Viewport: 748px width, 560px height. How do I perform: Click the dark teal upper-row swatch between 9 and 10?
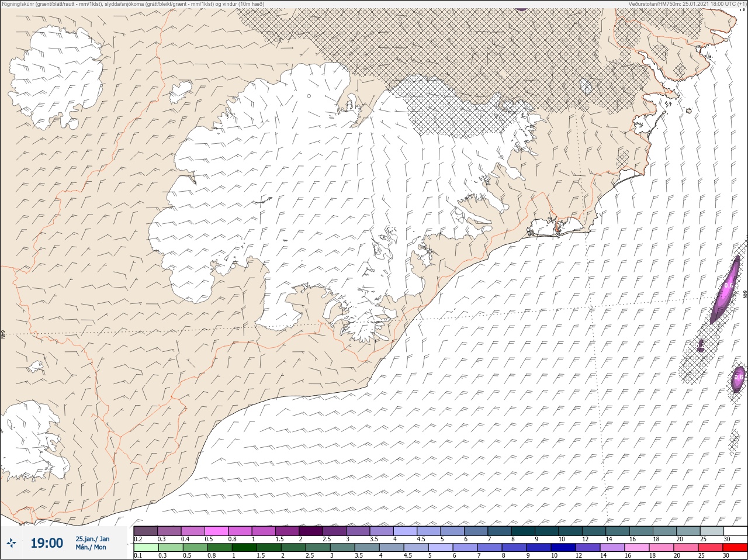(x=547, y=531)
